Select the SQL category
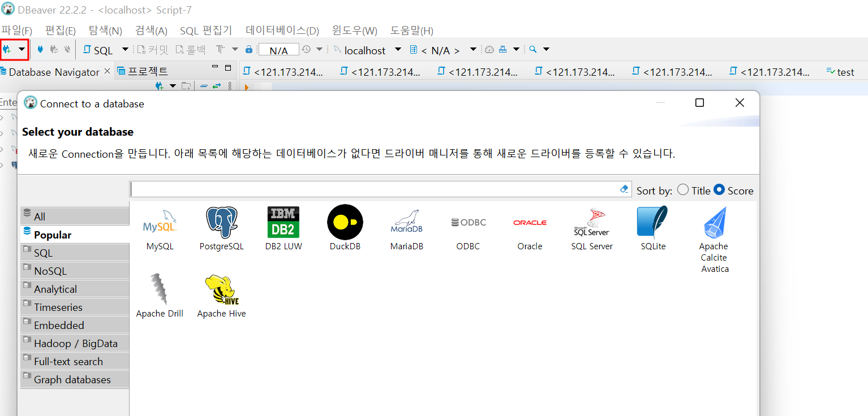This screenshot has height=416, width=868. pos(75,252)
